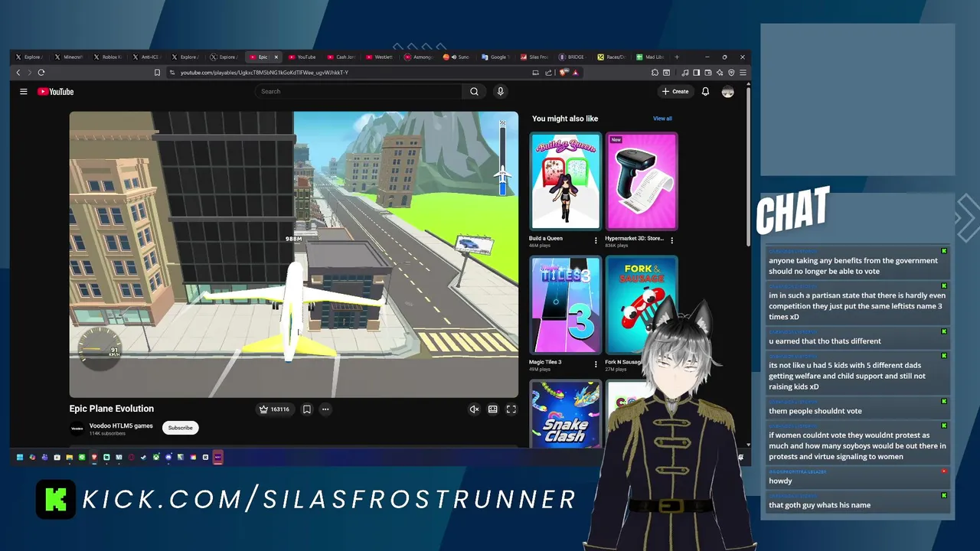Screen dimensions: 980x551
Task: Open File Explorer from the taskbar
Action: tap(70, 457)
